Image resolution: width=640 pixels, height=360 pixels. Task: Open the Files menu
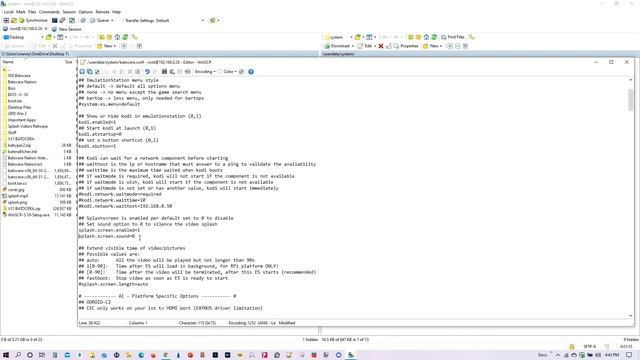pos(32,12)
